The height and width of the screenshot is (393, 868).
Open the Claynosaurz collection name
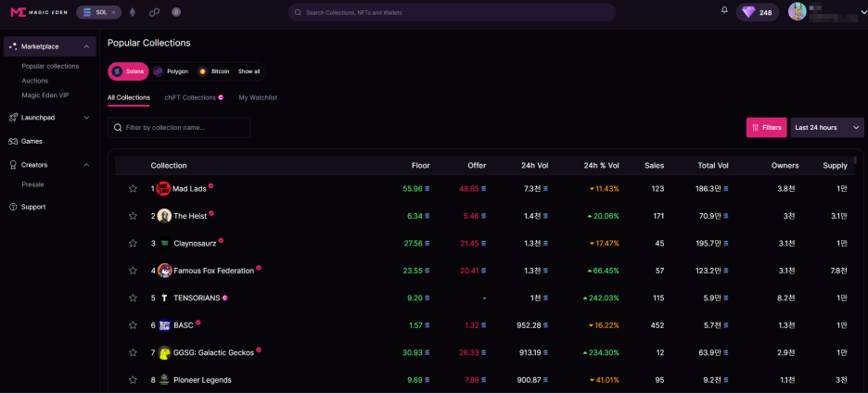(195, 243)
